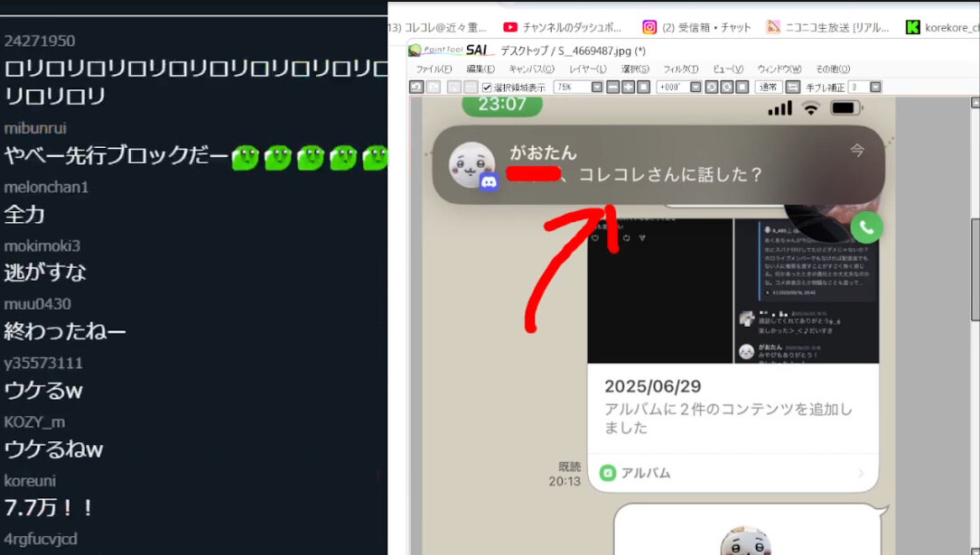This screenshot has height=555, width=980.
Task: Open the その他(O) menu
Action: pos(833,69)
